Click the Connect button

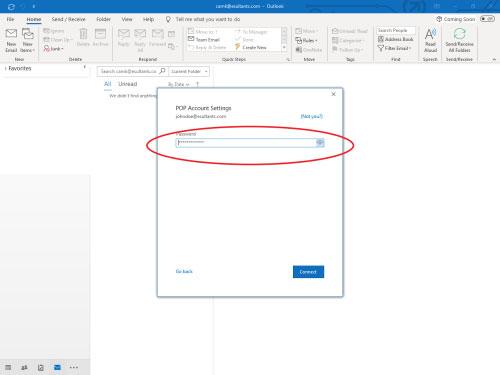click(x=308, y=272)
